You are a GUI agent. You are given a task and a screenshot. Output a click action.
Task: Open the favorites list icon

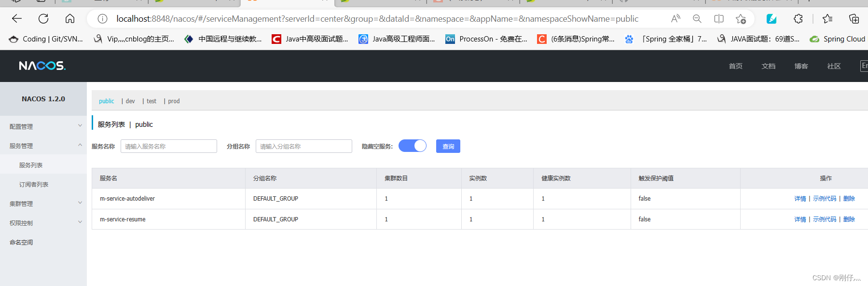tap(827, 19)
